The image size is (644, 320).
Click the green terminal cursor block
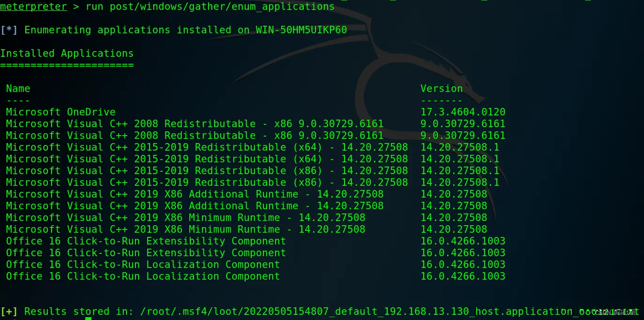88,319
